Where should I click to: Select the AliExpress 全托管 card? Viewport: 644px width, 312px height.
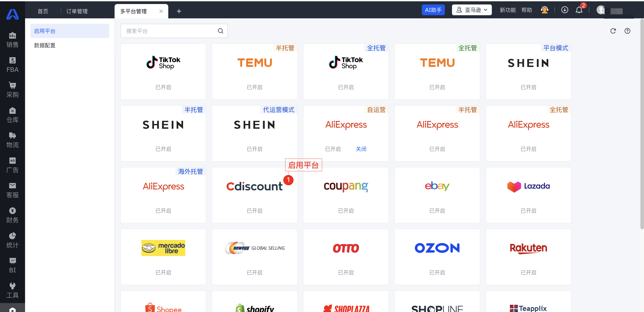[x=528, y=133]
